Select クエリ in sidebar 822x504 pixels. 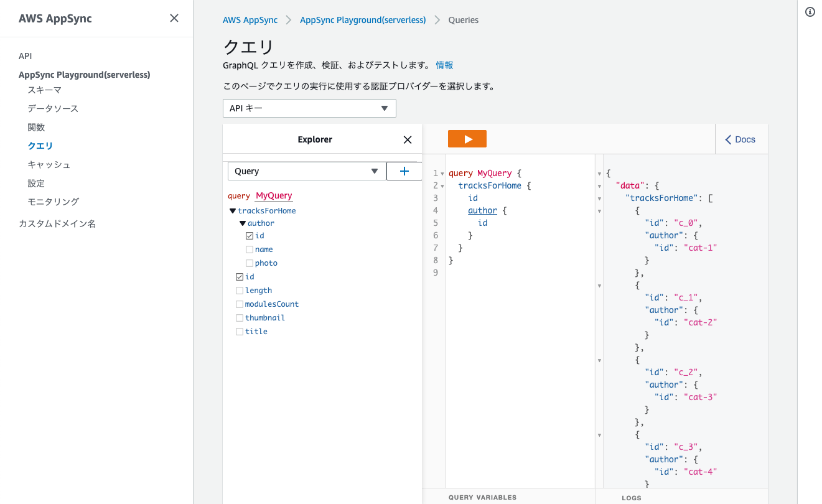coord(40,146)
